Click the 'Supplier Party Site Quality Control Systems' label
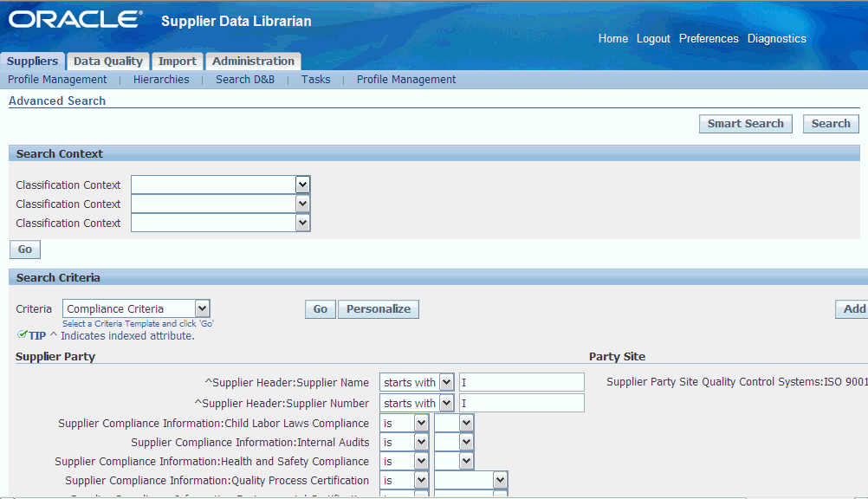This screenshot has width=868, height=499. [x=737, y=382]
